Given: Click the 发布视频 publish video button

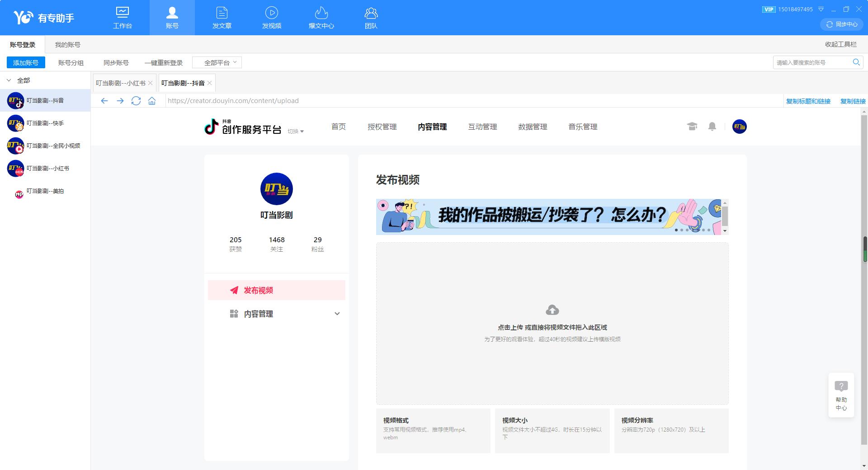Looking at the screenshot, I should click(x=276, y=290).
